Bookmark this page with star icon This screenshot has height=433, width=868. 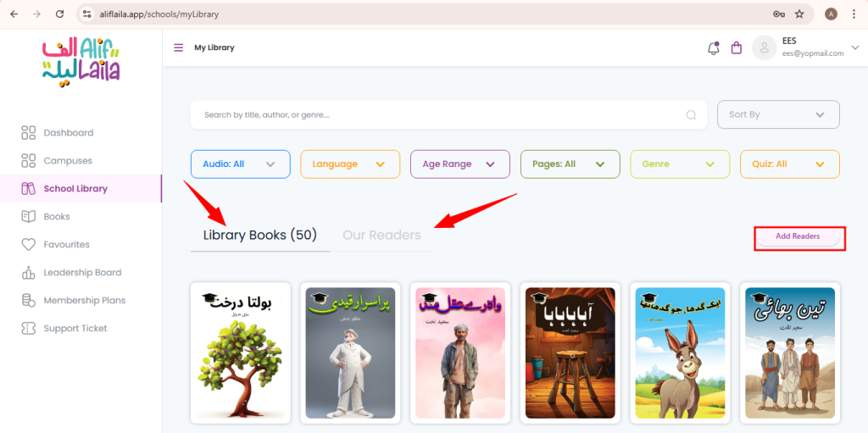click(x=799, y=14)
